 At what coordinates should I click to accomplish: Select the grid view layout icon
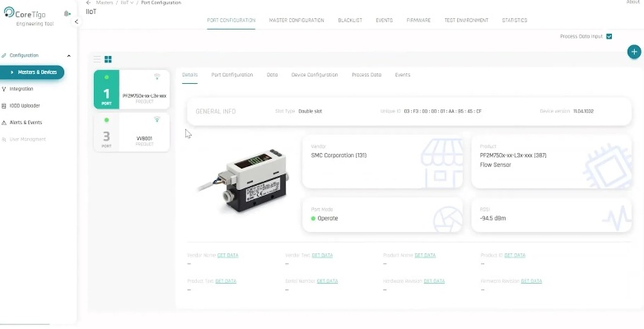[108, 59]
